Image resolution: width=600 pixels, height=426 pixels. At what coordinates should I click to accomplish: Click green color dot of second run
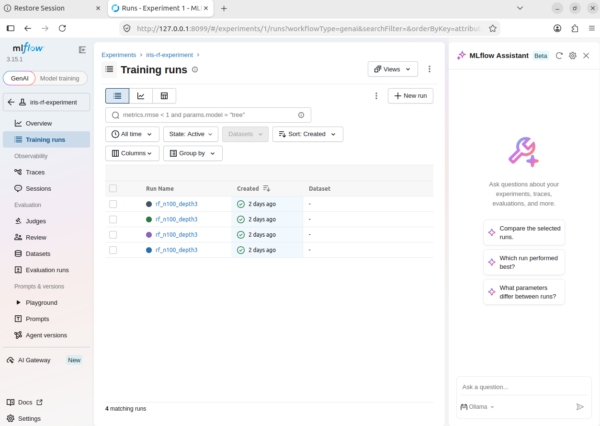pos(149,219)
